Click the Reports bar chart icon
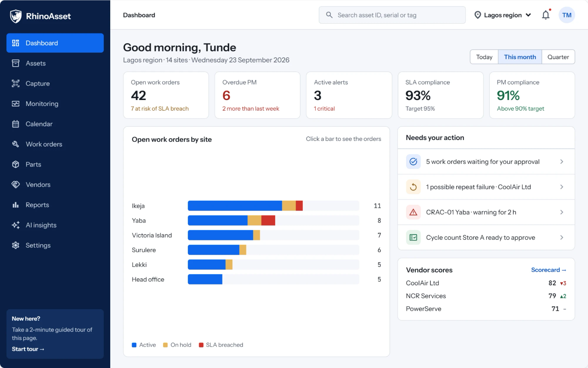 click(x=15, y=205)
